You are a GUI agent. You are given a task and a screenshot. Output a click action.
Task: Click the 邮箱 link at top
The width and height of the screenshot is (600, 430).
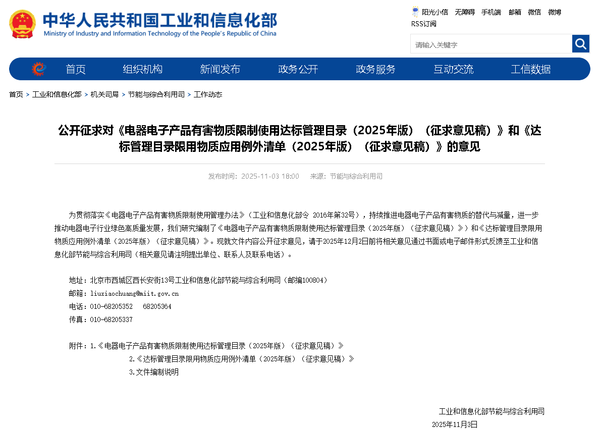pos(515,12)
